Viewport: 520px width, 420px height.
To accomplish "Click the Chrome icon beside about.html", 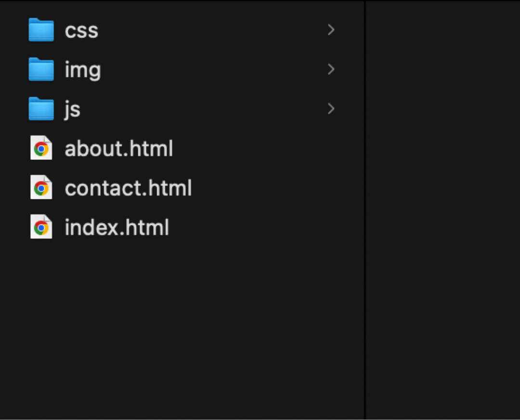I will coord(41,148).
